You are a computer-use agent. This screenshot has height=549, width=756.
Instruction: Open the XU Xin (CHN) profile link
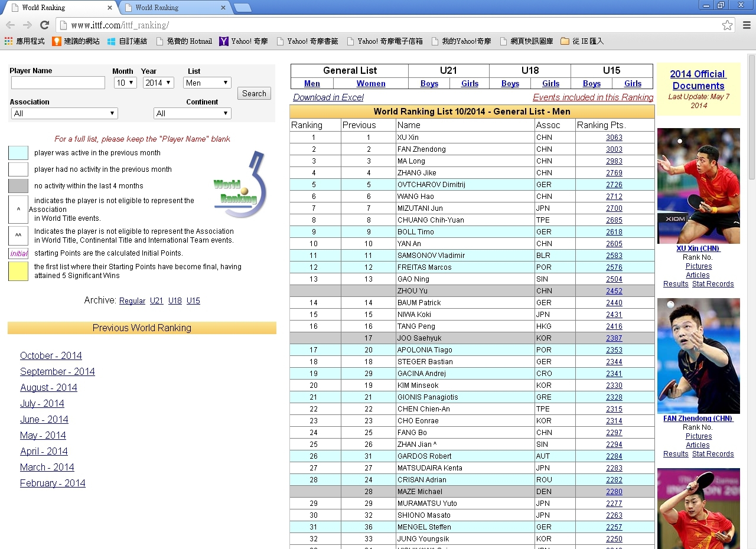tap(698, 249)
